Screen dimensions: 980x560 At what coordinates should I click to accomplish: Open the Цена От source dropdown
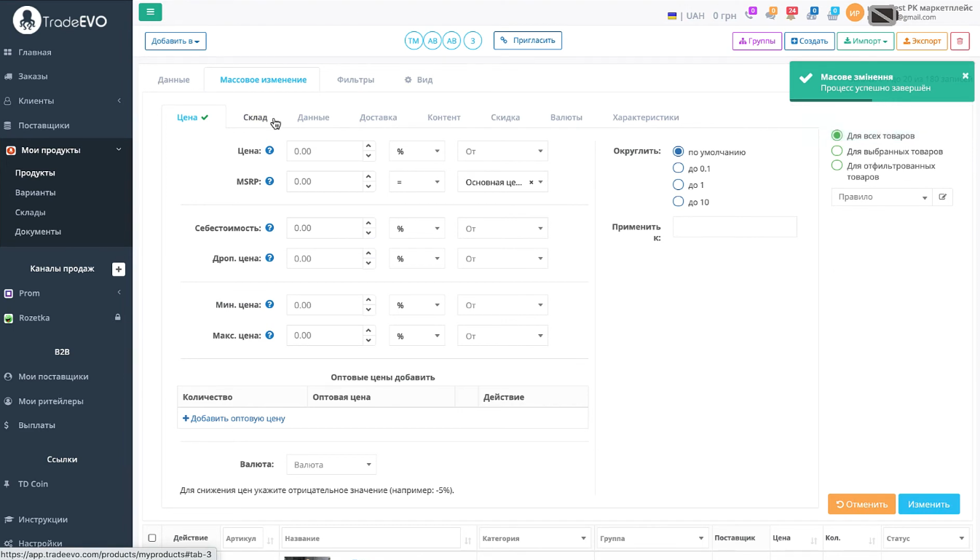click(x=502, y=151)
